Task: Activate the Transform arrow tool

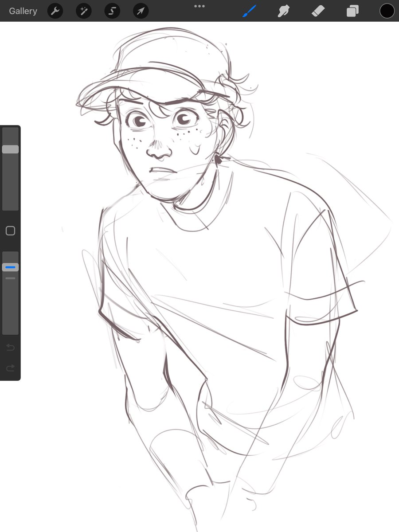Action: 141,11
